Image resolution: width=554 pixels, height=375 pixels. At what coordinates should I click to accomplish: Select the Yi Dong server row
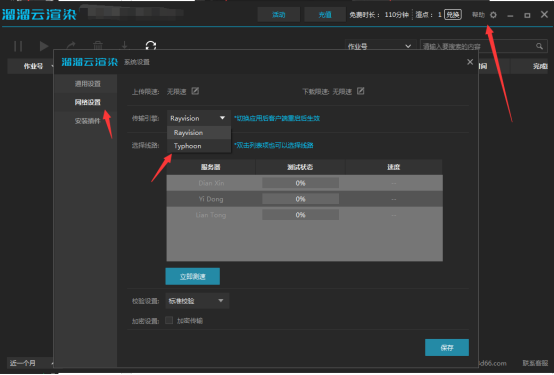pos(305,199)
